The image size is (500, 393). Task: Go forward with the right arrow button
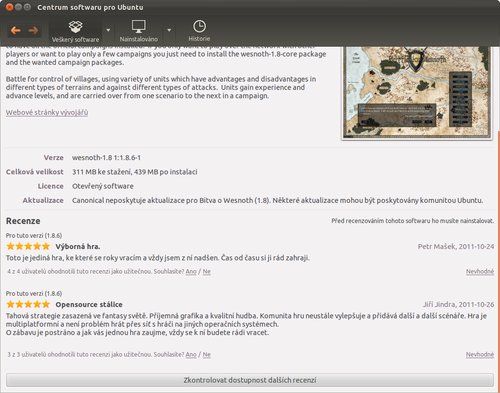[33, 31]
